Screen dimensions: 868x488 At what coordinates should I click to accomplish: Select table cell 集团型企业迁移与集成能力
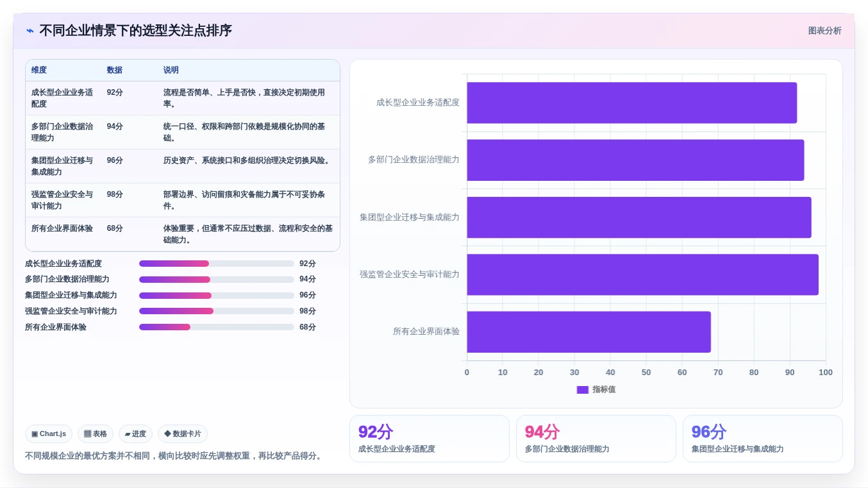62,166
